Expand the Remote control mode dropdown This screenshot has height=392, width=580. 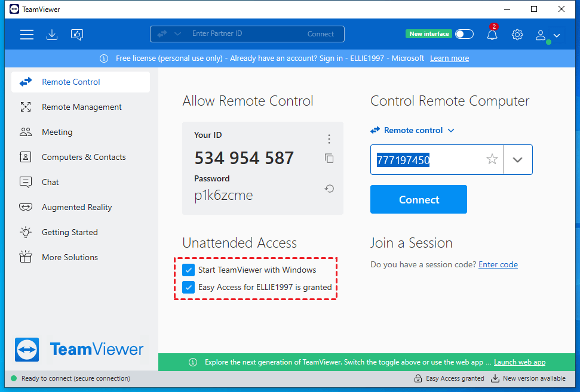click(413, 130)
